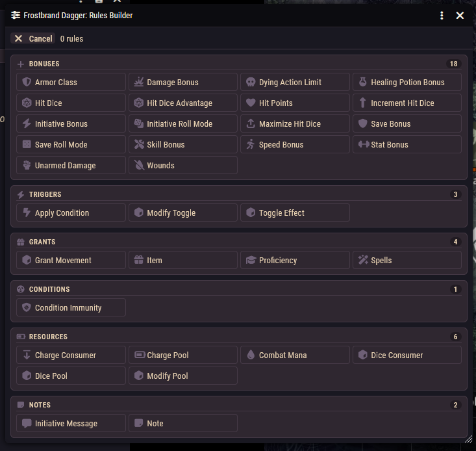The height and width of the screenshot is (451, 476).
Task: Click the potion flask icon for Healing Potion Bonus
Action: (x=363, y=82)
